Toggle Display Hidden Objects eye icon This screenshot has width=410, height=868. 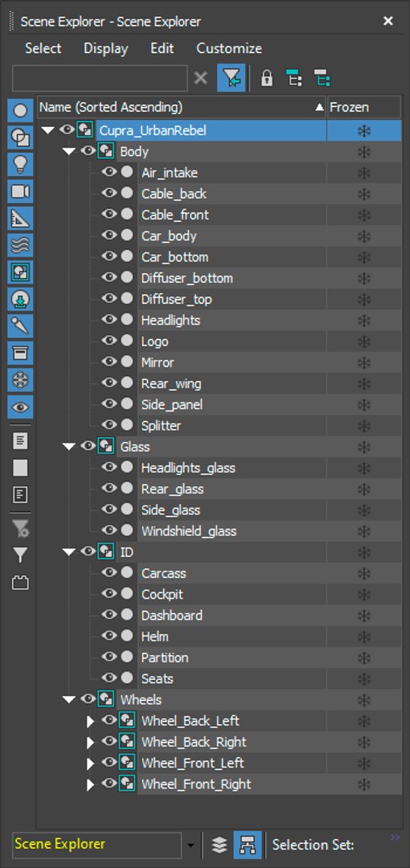[20, 407]
